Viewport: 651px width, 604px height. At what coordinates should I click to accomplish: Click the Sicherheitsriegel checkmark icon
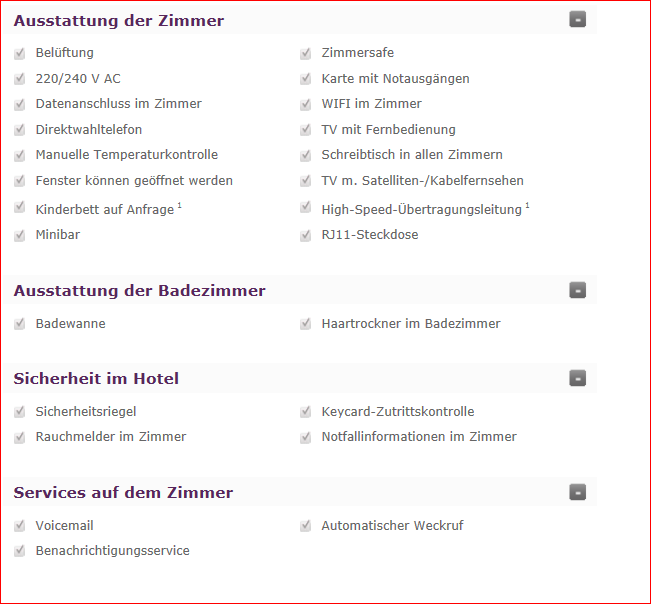20,411
